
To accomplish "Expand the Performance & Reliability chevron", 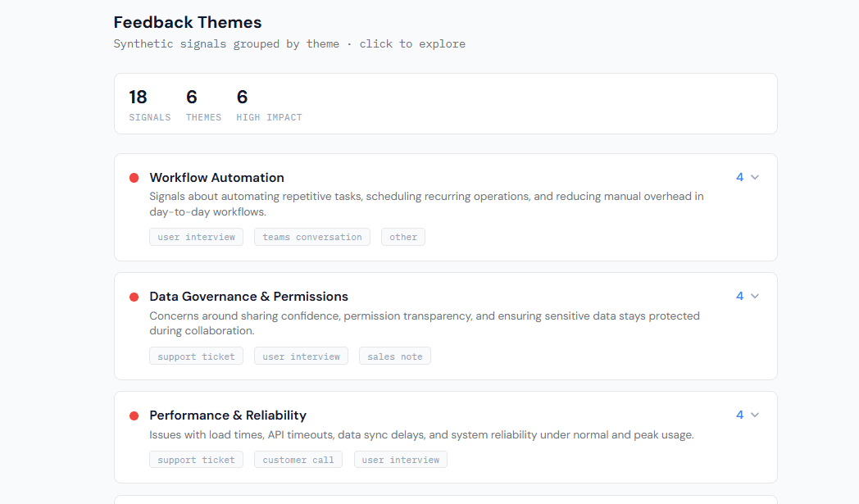I will point(755,415).
